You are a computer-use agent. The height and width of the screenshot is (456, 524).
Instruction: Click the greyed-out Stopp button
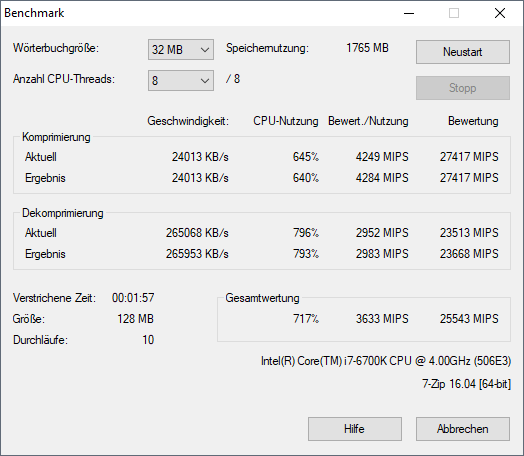pyautogui.click(x=463, y=88)
